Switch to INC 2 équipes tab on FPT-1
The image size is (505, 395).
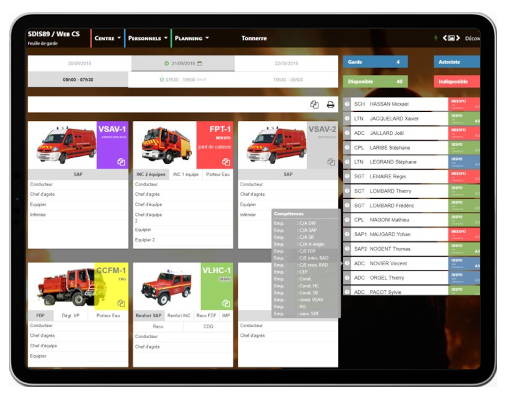pyautogui.click(x=151, y=174)
